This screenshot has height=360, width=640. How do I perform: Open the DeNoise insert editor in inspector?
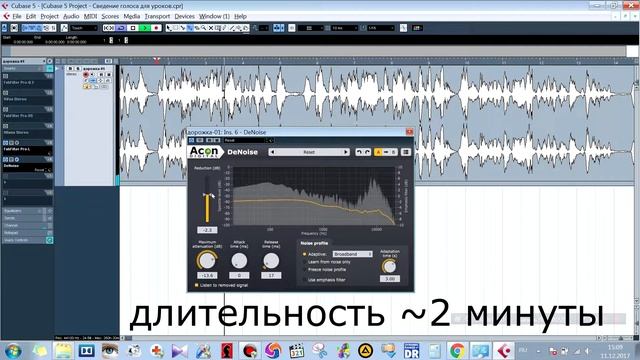17,160
